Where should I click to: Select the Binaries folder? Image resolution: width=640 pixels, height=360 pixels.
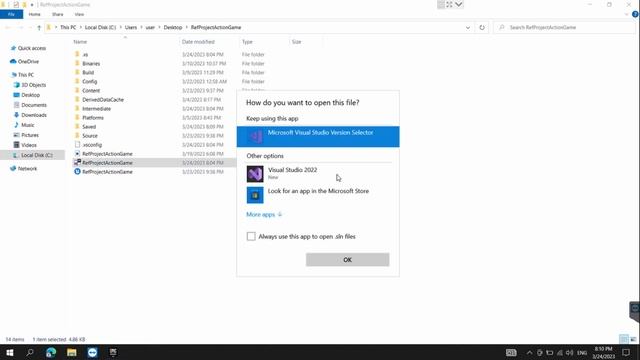coord(91,63)
